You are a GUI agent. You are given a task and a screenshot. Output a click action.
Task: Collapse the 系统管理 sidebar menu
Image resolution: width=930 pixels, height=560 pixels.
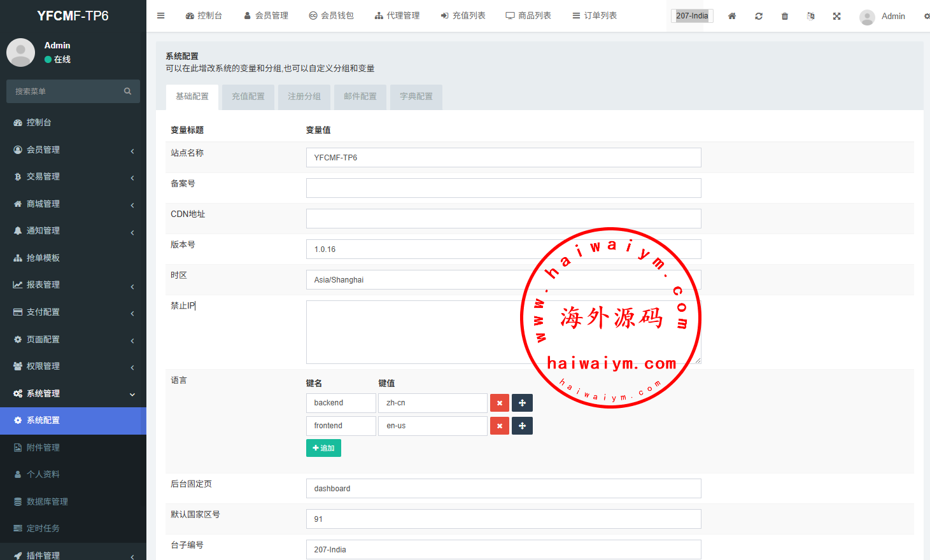point(73,393)
